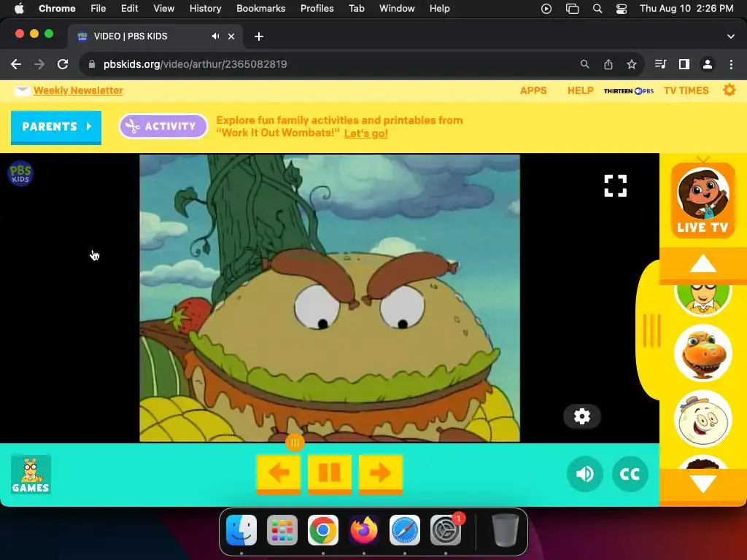This screenshot has width=747, height=560.
Task: Open the Profiles menu
Action: tap(317, 9)
